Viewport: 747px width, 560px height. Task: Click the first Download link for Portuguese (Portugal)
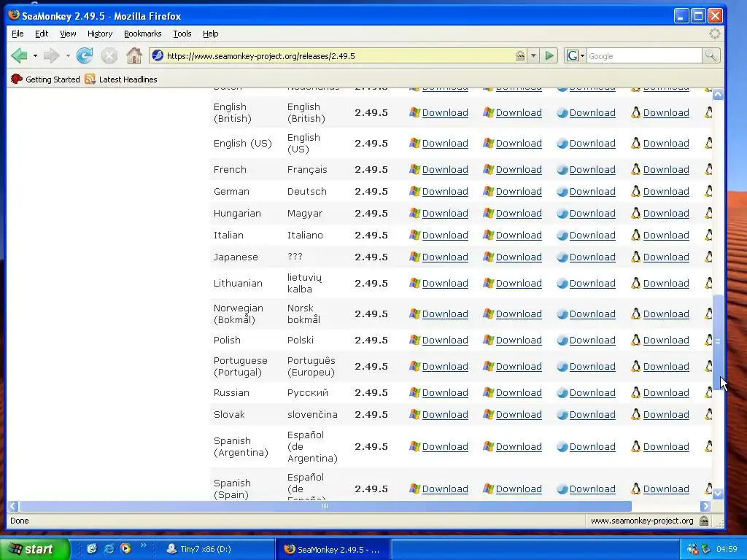[x=445, y=366]
